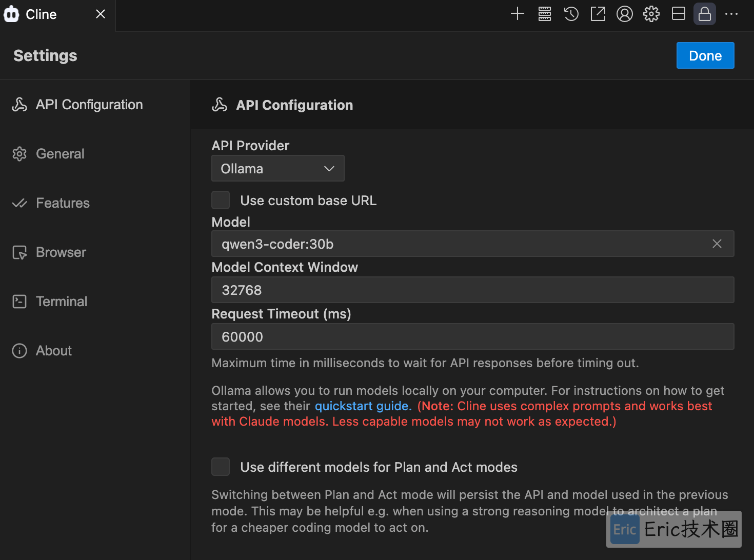Click the 'Maximum time in milliseconds' description

pos(425,363)
